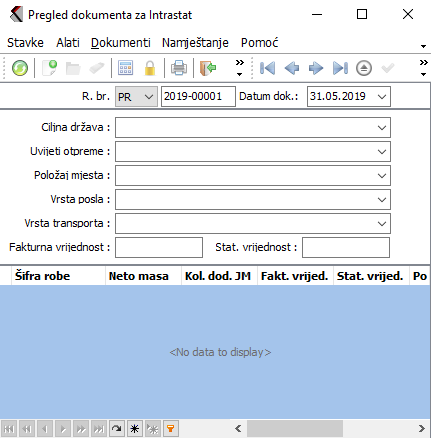Expand the Ciljna država dropdown
Image resolution: width=431 pixels, height=438 pixels.
382,128
